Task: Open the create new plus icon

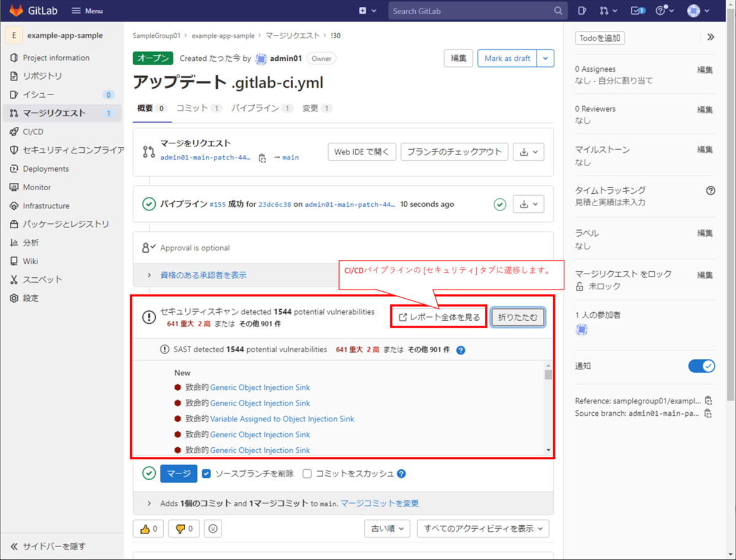Action: pyautogui.click(x=367, y=10)
